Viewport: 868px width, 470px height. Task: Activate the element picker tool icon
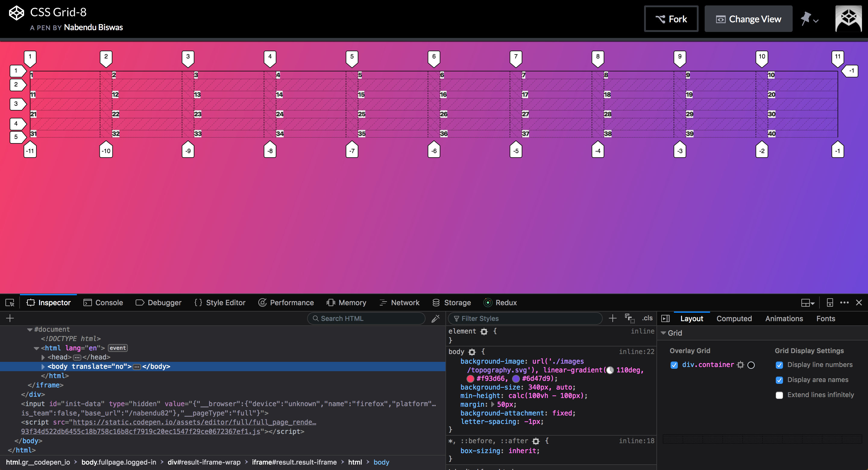coord(10,302)
